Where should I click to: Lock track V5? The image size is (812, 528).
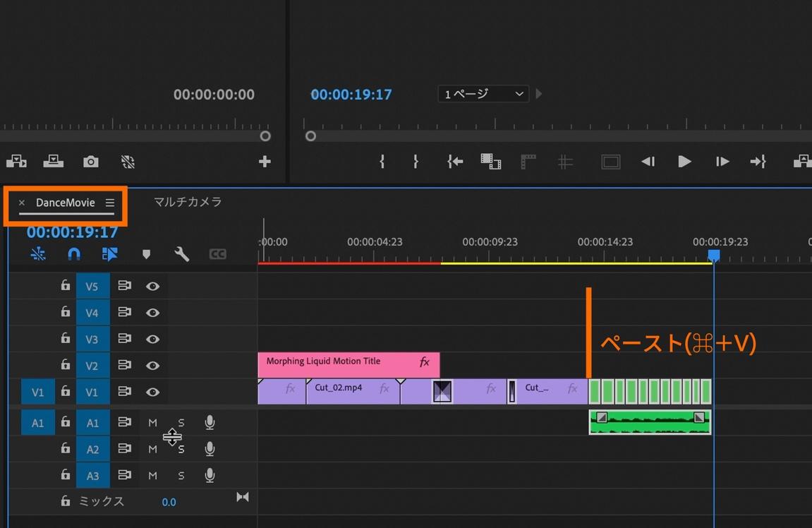pyautogui.click(x=65, y=285)
